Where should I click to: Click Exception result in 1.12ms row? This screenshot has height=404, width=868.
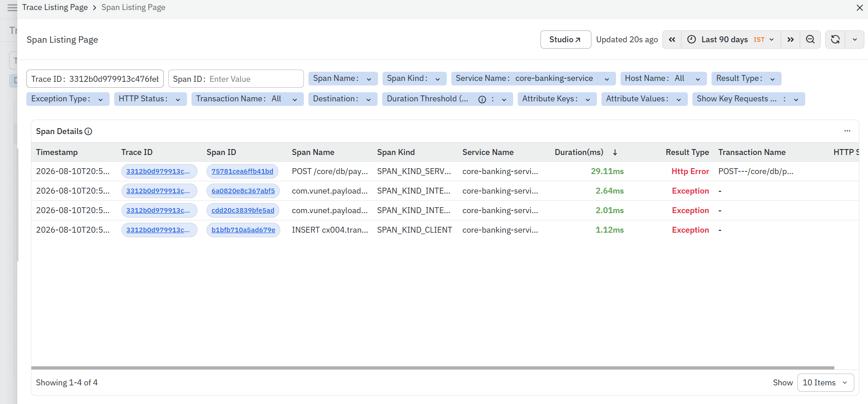691,230
